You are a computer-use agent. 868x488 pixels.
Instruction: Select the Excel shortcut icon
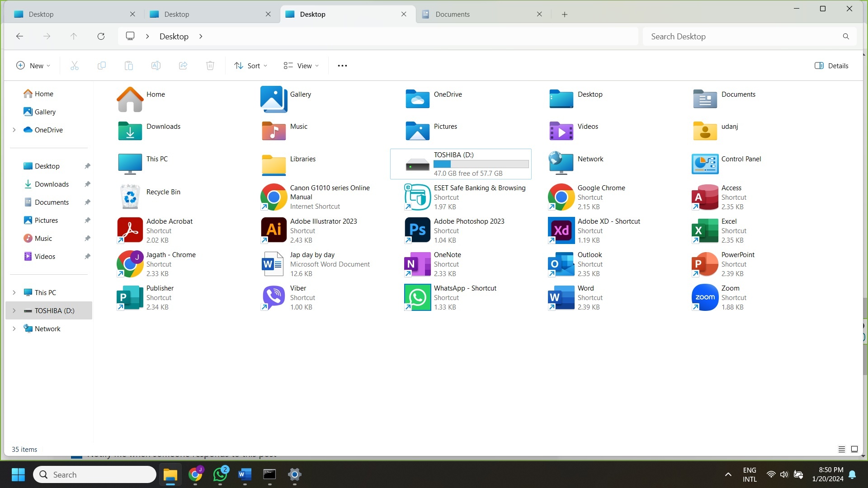pyautogui.click(x=705, y=230)
